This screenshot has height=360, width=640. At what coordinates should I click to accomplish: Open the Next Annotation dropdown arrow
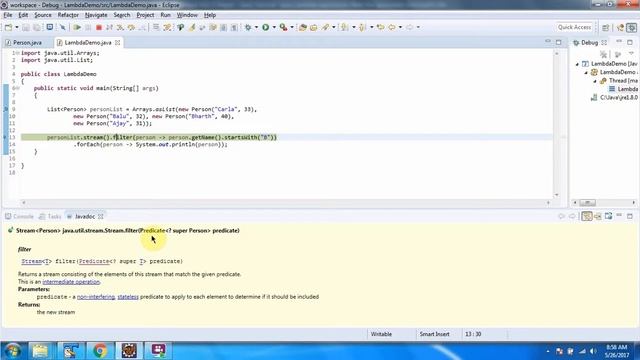click(353, 27)
